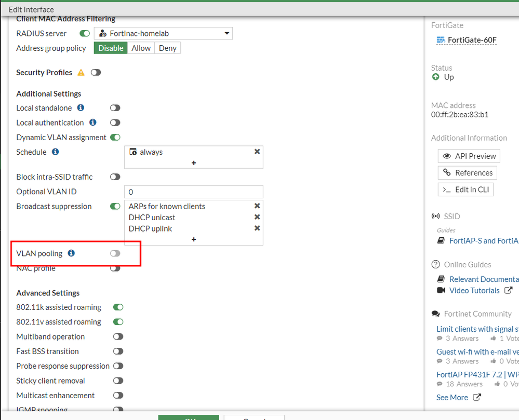Screen dimensions: 519x420
Task: Add broadcast suppression item with plus
Action: tap(194, 239)
